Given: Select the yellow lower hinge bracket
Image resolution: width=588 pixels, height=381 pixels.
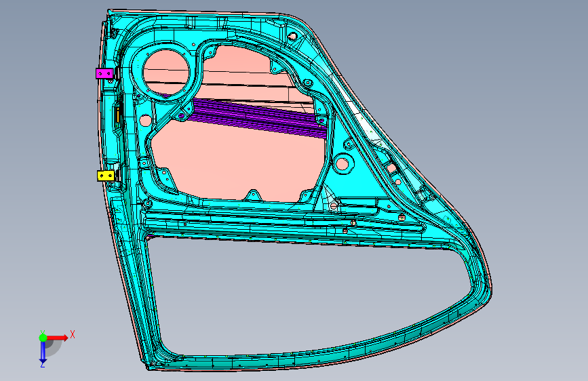Looking at the screenshot, I should [x=106, y=176].
